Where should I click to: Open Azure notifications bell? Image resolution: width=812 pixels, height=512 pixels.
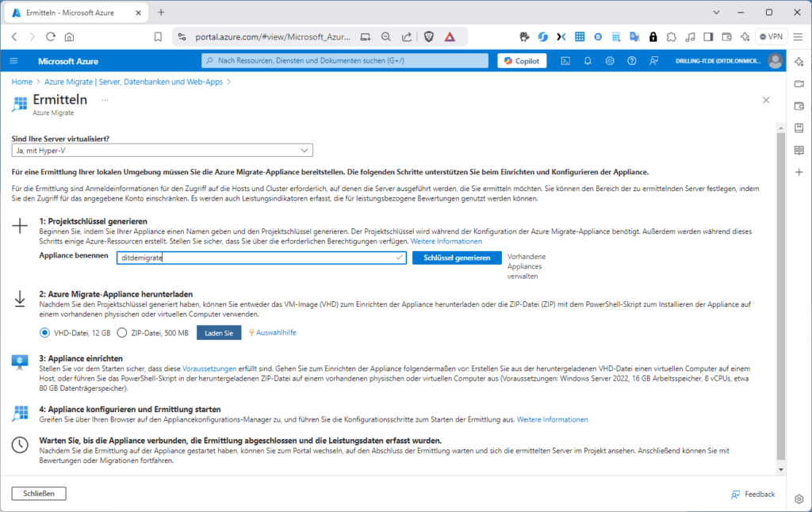click(588, 61)
